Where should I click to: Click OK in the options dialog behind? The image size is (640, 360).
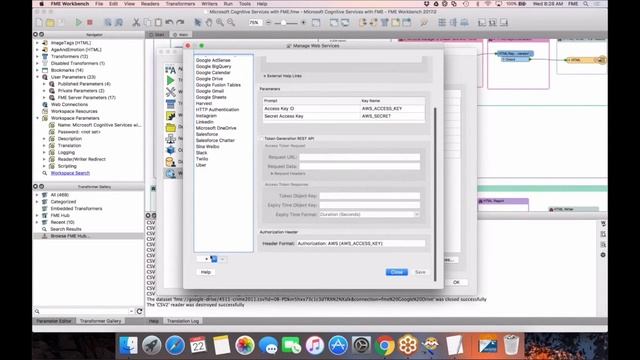[x=456, y=282]
